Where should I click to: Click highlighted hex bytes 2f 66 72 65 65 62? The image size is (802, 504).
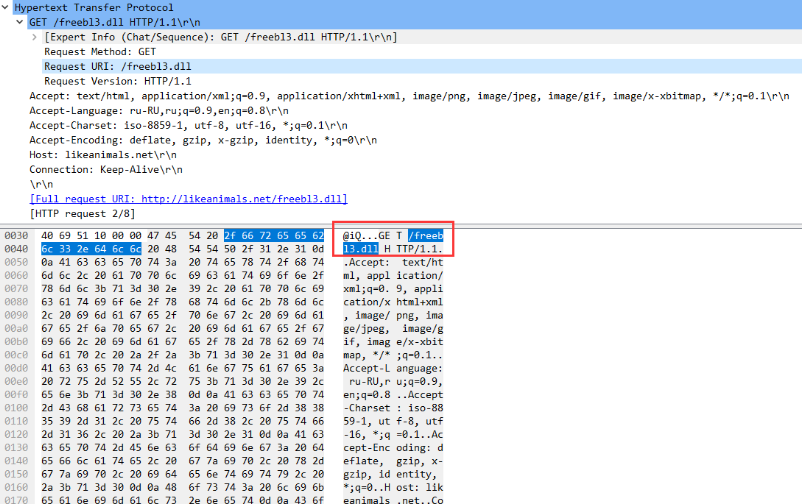click(274, 235)
